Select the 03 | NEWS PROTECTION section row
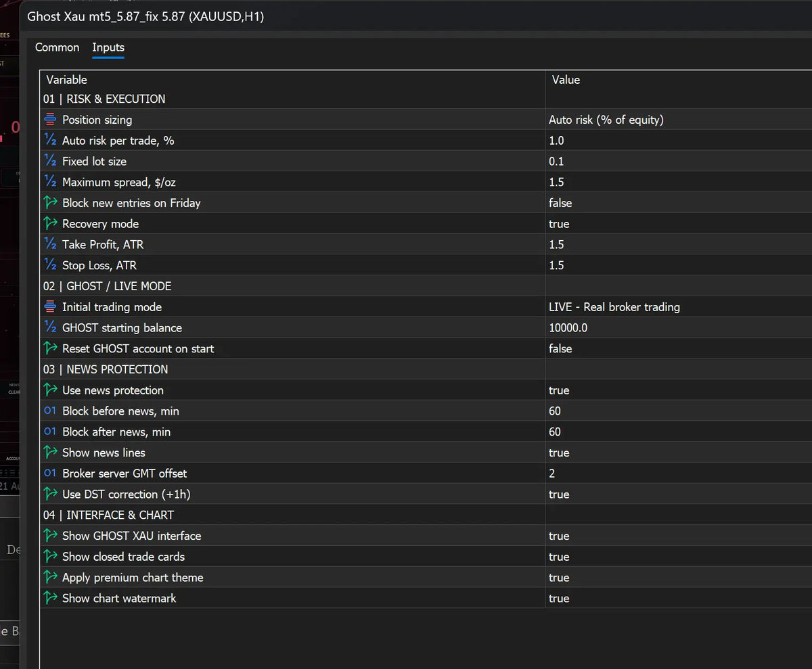This screenshot has height=669, width=812. tap(426, 369)
